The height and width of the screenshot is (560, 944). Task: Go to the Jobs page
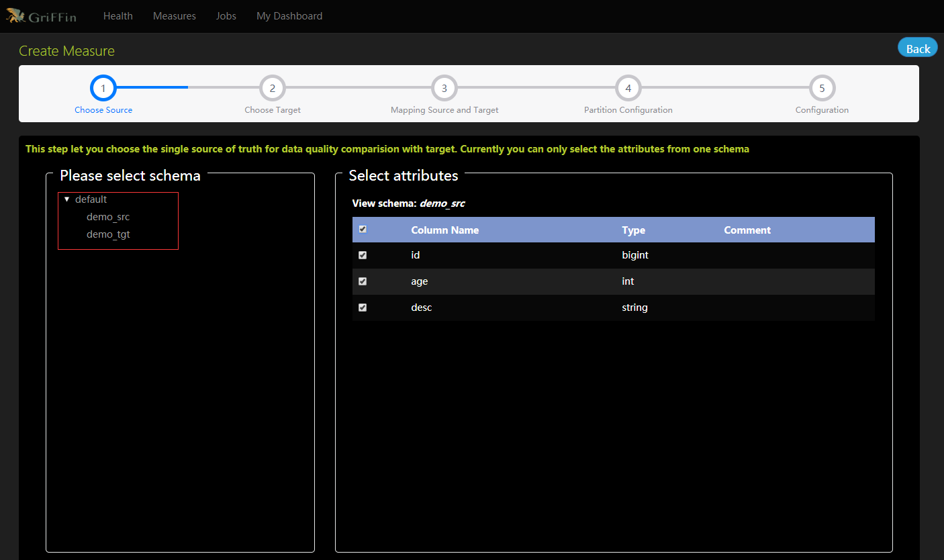[x=226, y=16]
